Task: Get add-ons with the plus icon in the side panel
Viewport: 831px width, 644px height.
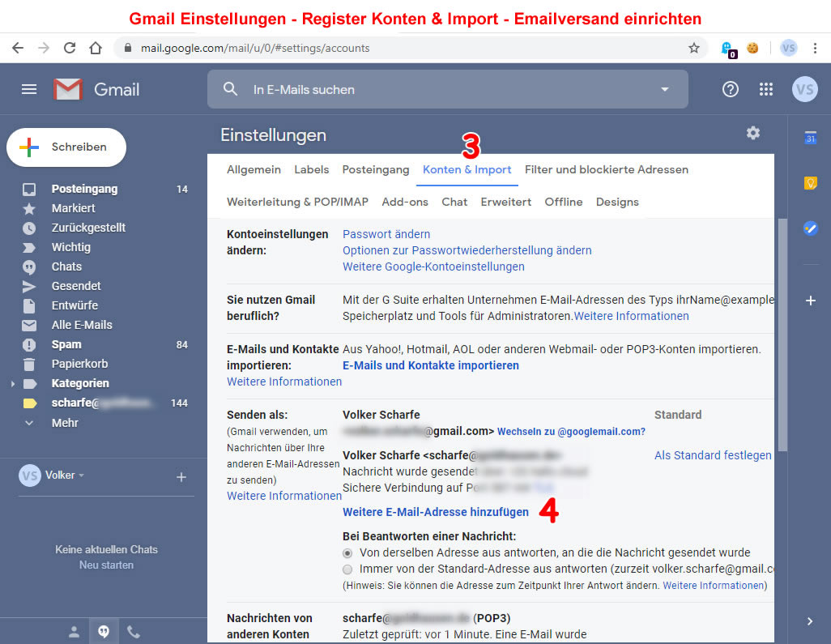Action: pyautogui.click(x=810, y=301)
